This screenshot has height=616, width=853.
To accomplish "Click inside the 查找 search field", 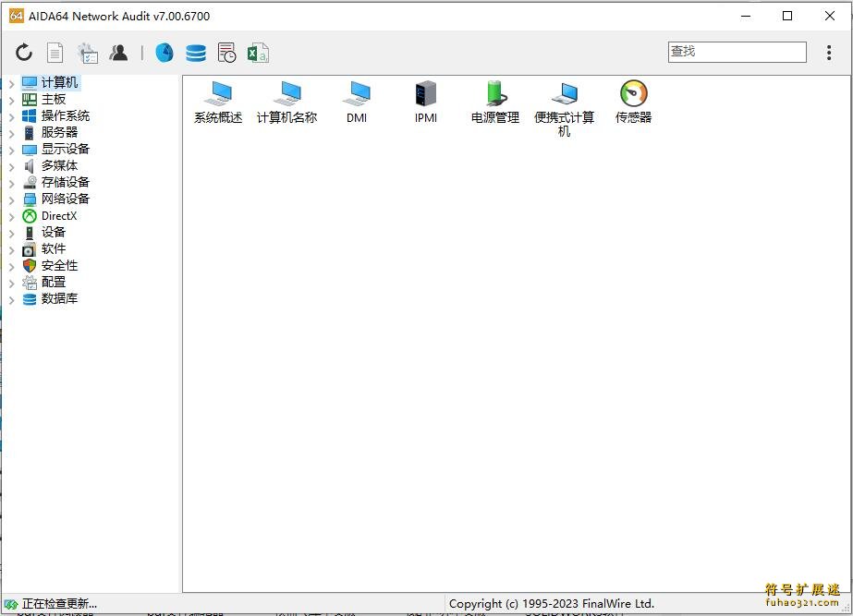I will pyautogui.click(x=737, y=52).
